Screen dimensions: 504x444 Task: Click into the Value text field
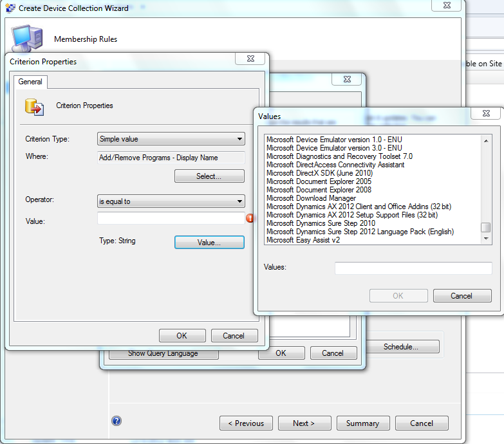pyautogui.click(x=171, y=219)
